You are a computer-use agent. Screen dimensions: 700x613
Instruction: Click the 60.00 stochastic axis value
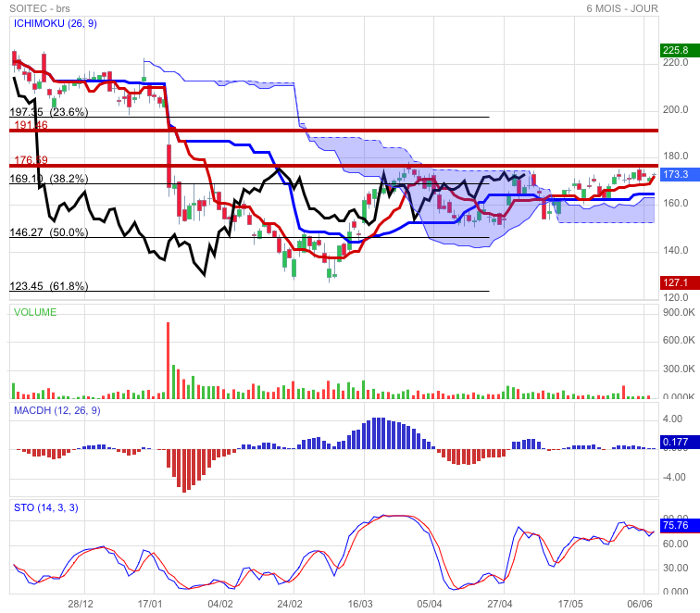[x=675, y=544]
